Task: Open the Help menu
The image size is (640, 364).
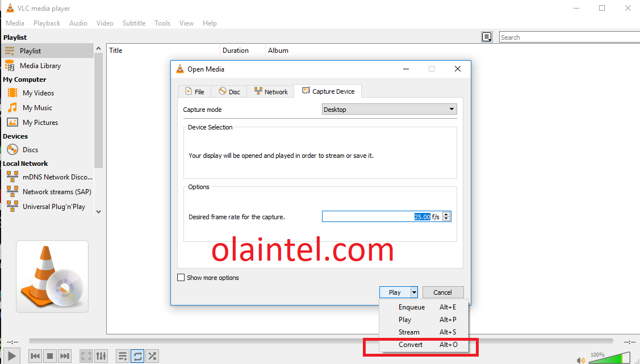Action: [210, 23]
